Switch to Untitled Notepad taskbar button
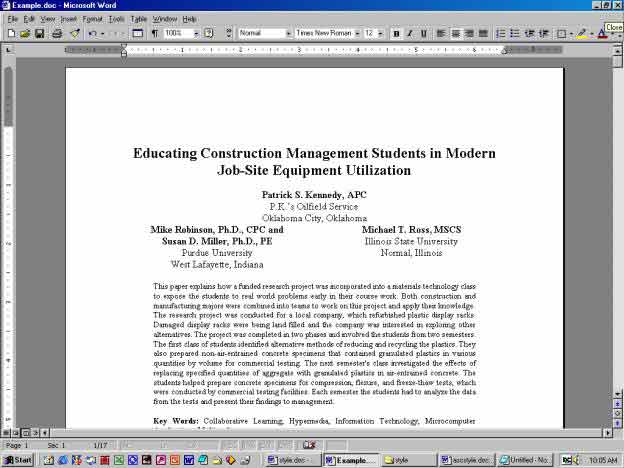 tap(525, 460)
